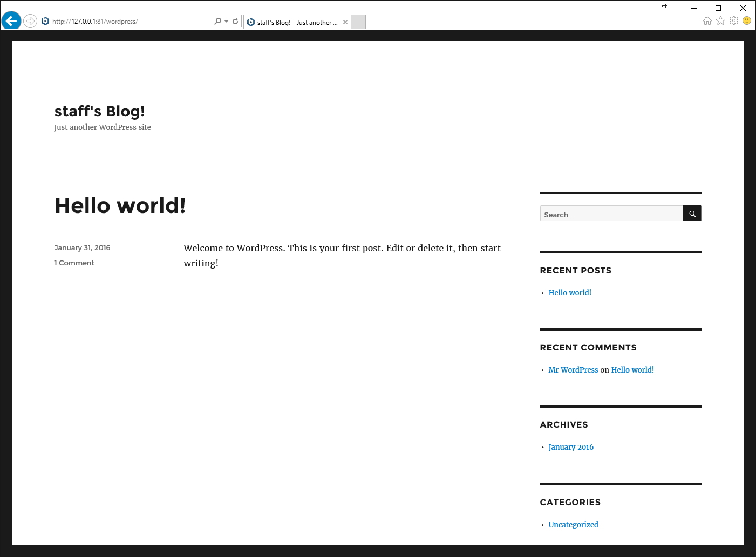Maximize the browser window

(x=718, y=8)
